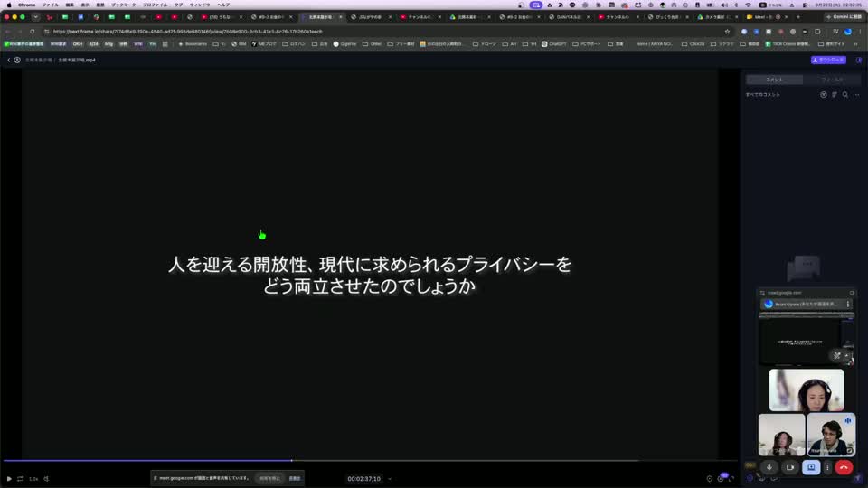
Task: Open Chrome profile avatar icon
Action: (x=848, y=32)
